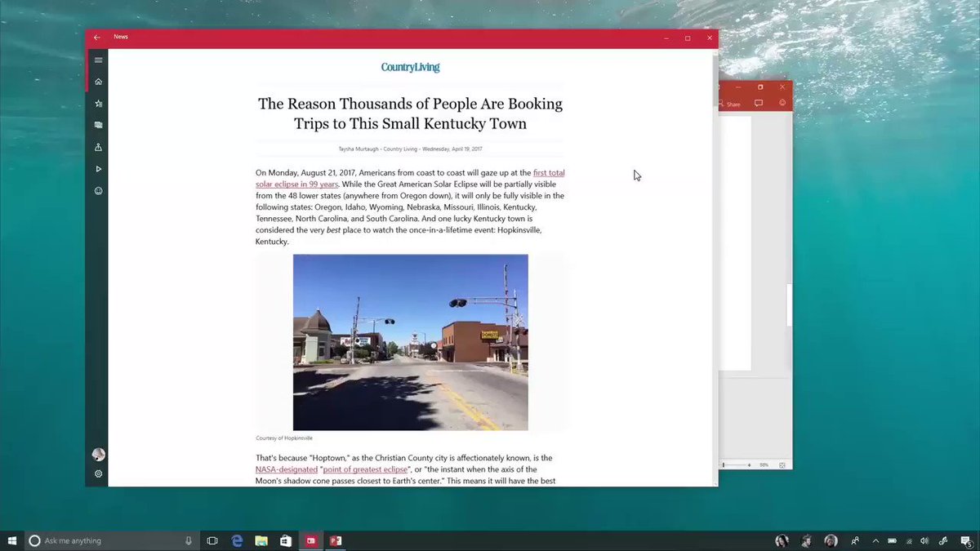Open the News hamburger menu
The height and width of the screenshot is (551, 980).
tap(98, 60)
